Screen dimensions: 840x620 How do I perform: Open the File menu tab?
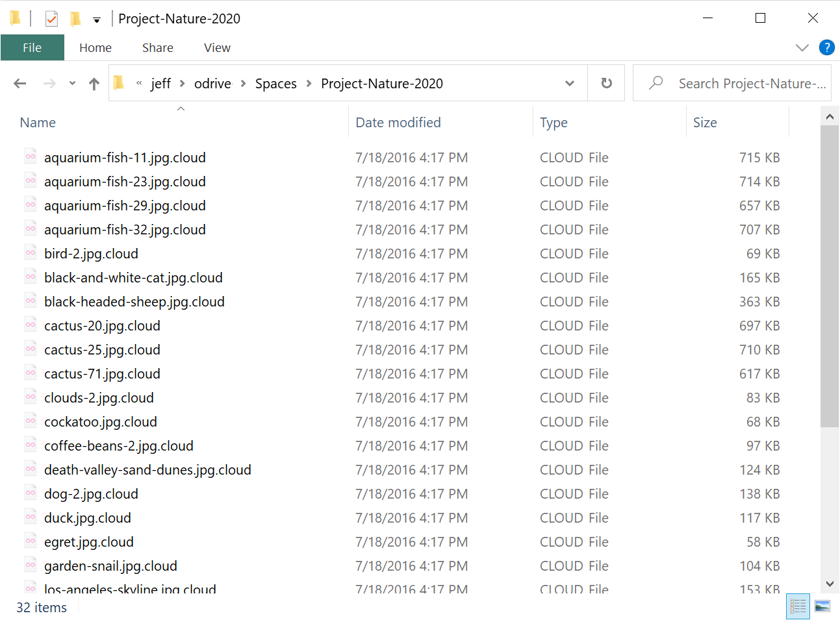(32, 47)
